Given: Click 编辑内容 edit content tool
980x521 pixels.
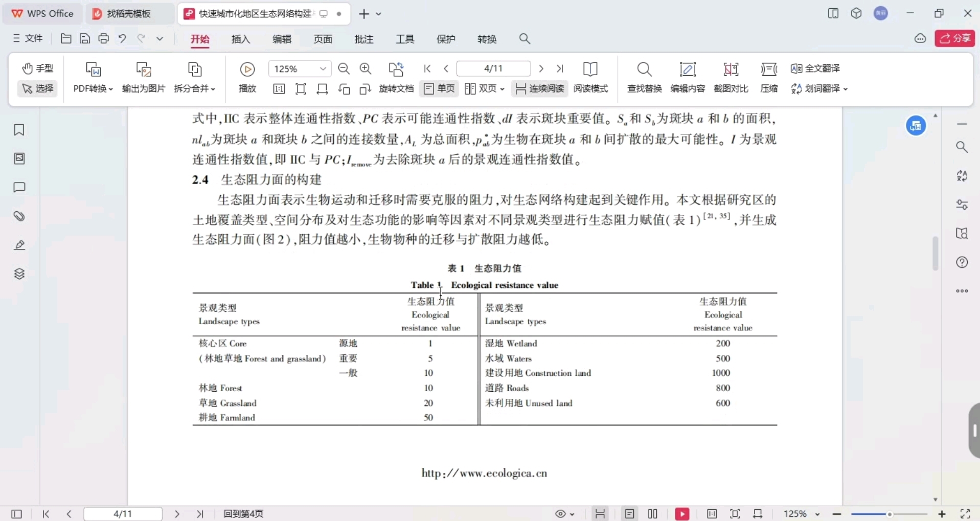Looking at the screenshot, I should pyautogui.click(x=688, y=78).
